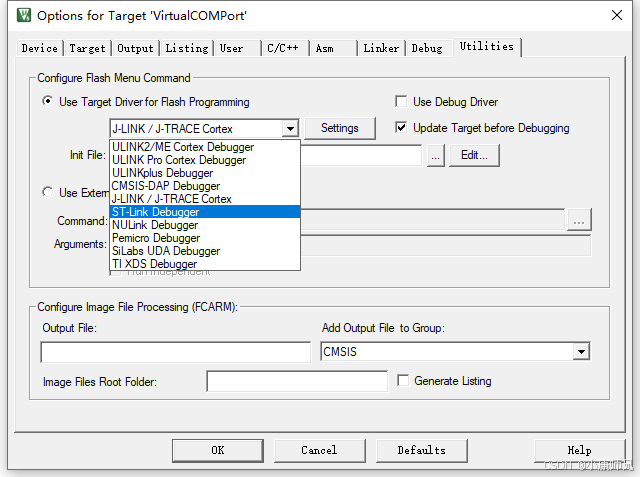Choose Pemicro Debugger from list
Screen dimensions: 640x477
[205, 238]
